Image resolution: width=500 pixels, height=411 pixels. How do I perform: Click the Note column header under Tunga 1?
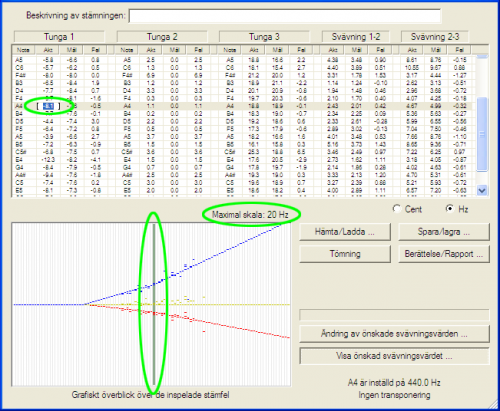(23, 50)
